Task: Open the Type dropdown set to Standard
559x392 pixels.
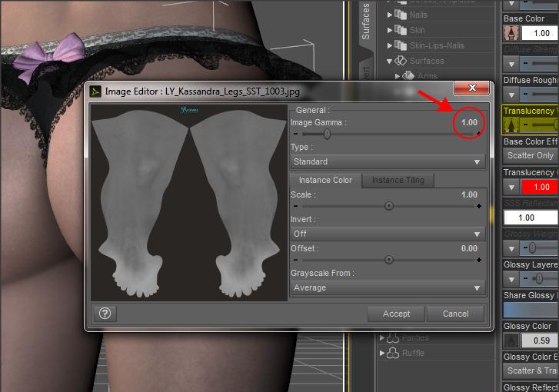Action: pyautogui.click(x=388, y=161)
